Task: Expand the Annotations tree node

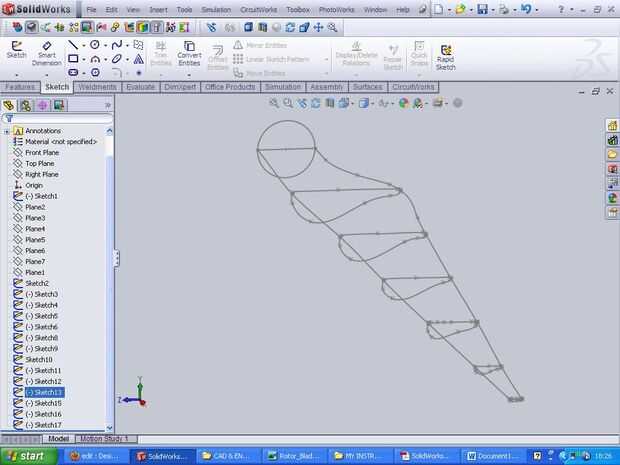Action: click(x=6, y=131)
